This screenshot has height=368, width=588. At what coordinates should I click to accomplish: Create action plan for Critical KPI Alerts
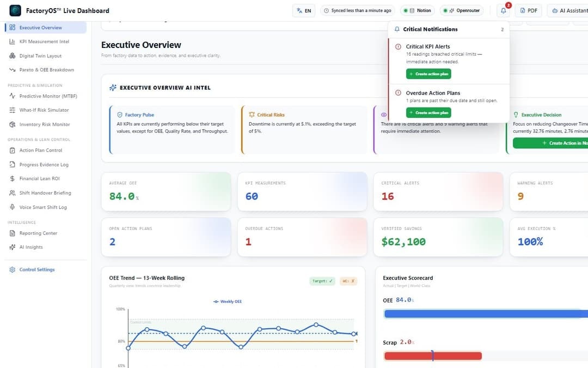point(428,74)
